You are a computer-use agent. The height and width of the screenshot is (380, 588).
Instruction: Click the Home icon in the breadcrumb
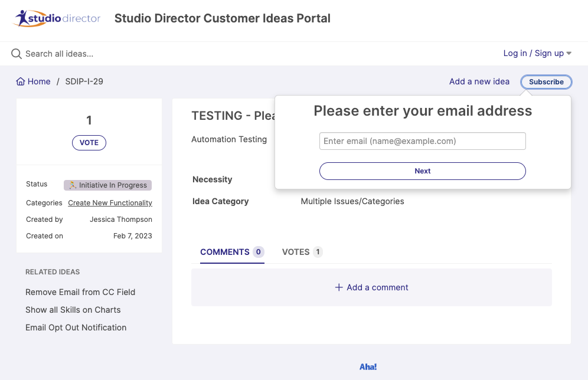point(19,81)
